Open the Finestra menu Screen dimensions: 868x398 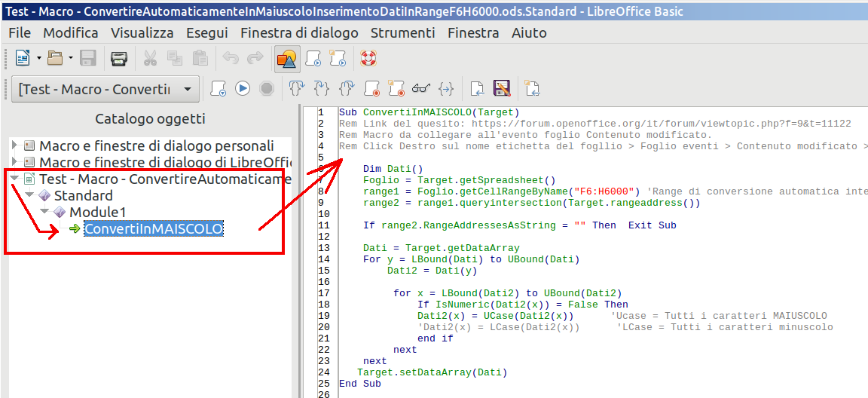coord(473,32)
